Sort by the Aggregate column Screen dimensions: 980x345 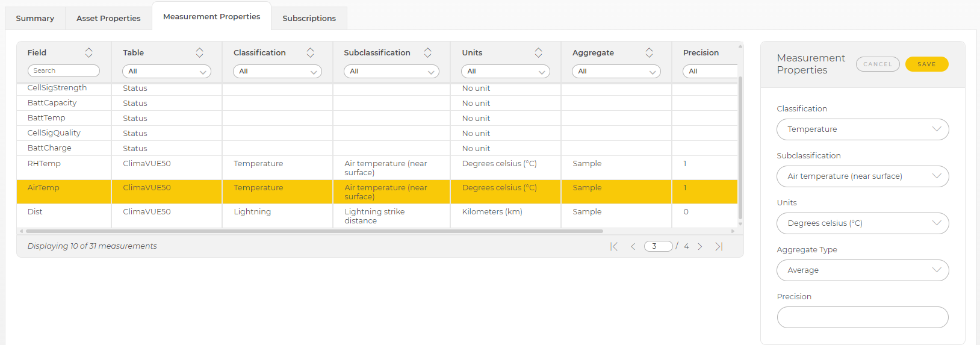649,53
